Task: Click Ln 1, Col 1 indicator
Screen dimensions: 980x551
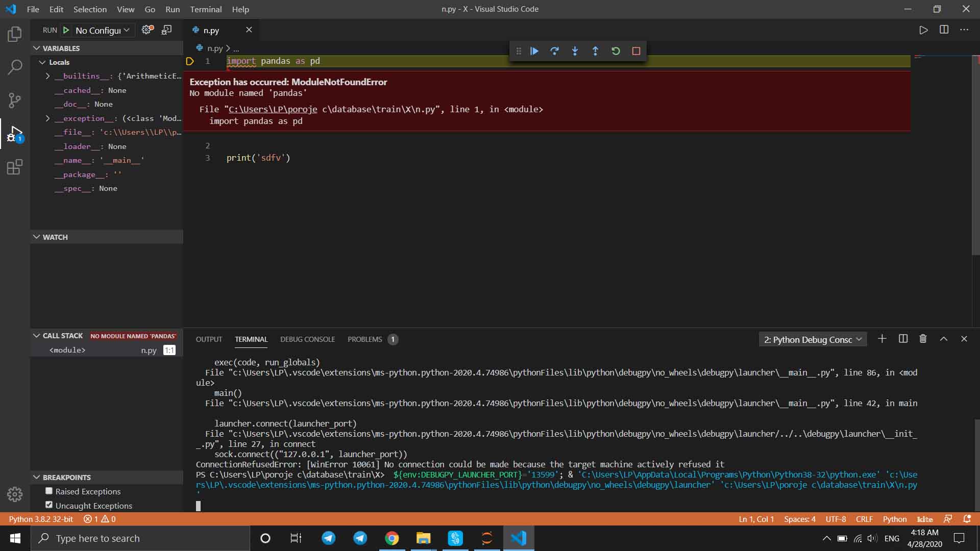Action: point(756,519)
